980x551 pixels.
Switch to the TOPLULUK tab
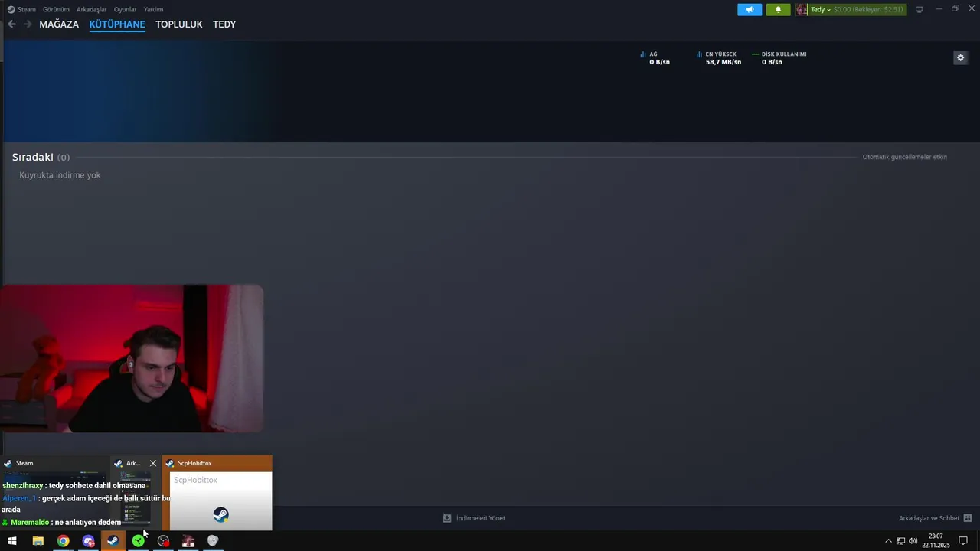click(x=178, y=24)
